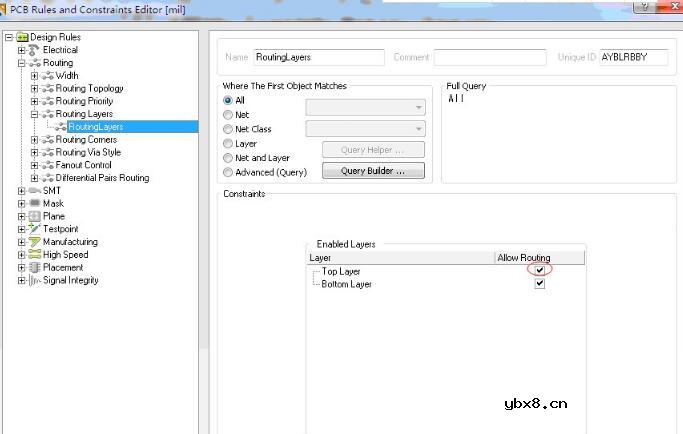This screenshot has width=683, height=434.
Task: Click the Plane category icon
Action: point(34,216)
